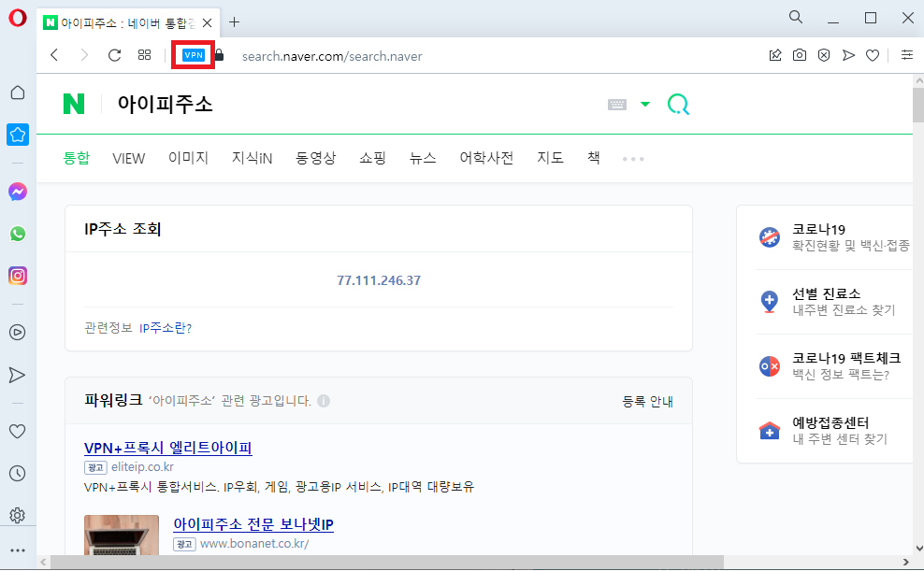Open the Flow send icon in address bar
Viewport: 924px width, 571px height.
tap(848, 55)
